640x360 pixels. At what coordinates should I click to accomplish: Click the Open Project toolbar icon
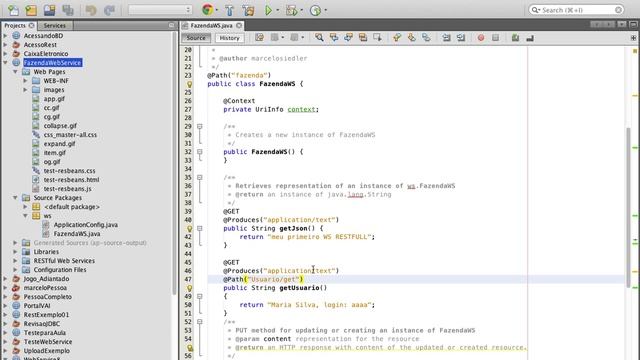(x=49, y=10)
